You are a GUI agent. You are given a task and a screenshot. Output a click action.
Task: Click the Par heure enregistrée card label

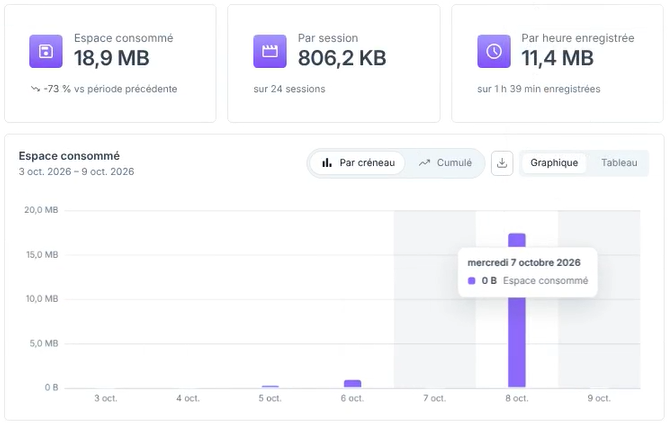pyautogui.click(x=578, y=38)
